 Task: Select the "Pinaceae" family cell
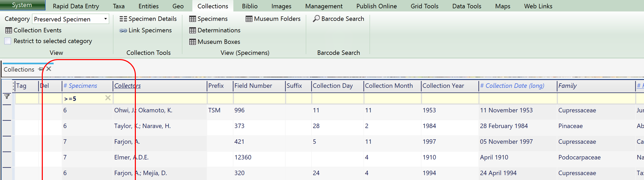tap(596, 126)
